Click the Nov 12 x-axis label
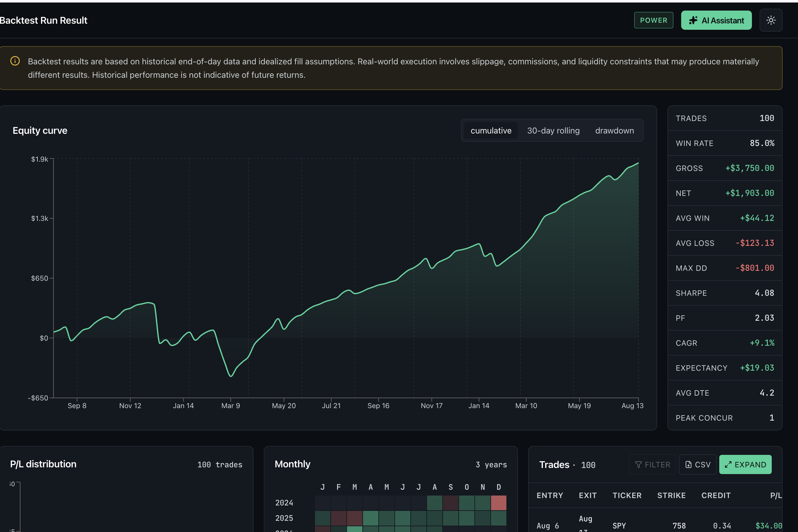 [130, 406]
